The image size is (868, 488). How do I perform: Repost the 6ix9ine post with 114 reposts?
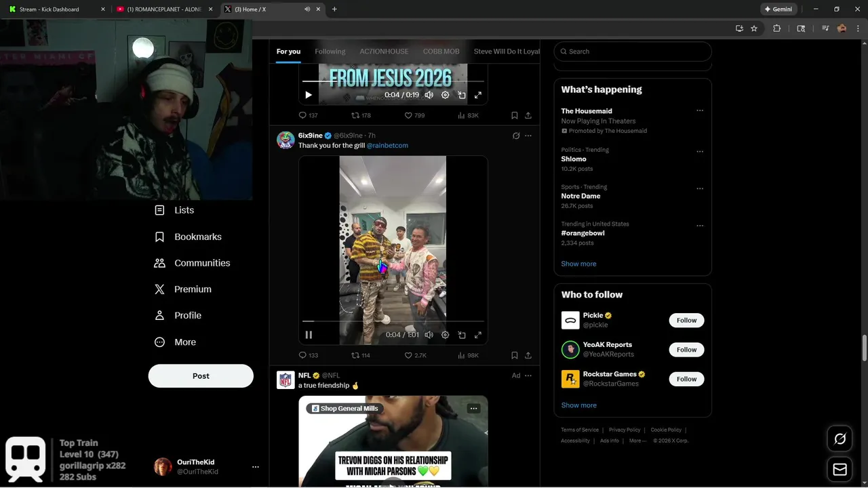pyautogui.click(x=361, y=355)
